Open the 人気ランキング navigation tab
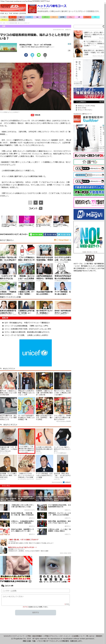 pos(13,17)
